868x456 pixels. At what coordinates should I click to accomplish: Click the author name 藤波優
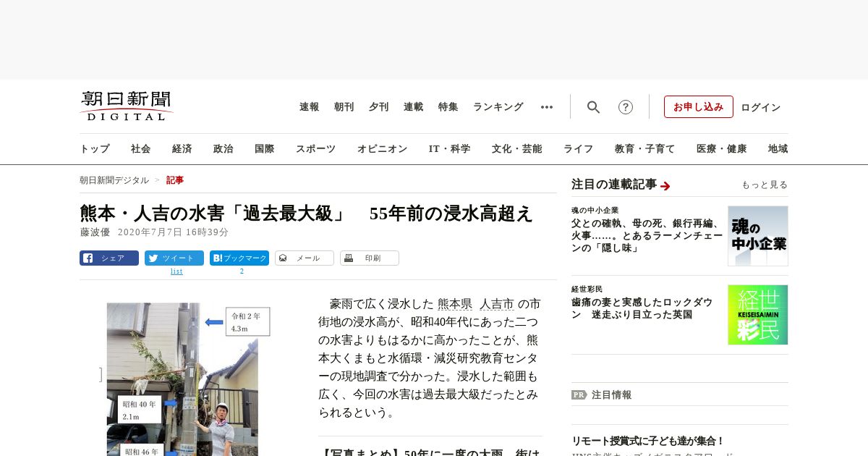pos(95,232)
